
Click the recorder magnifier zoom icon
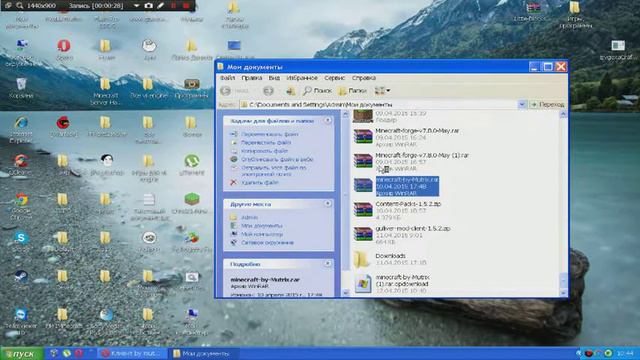pyautogui.click(x=20, y=6)
